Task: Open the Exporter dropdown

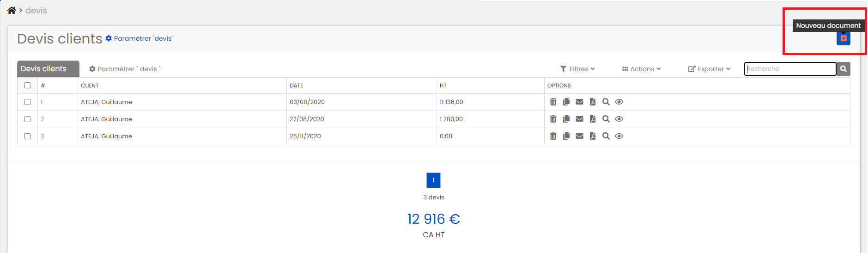Action: 709,69
